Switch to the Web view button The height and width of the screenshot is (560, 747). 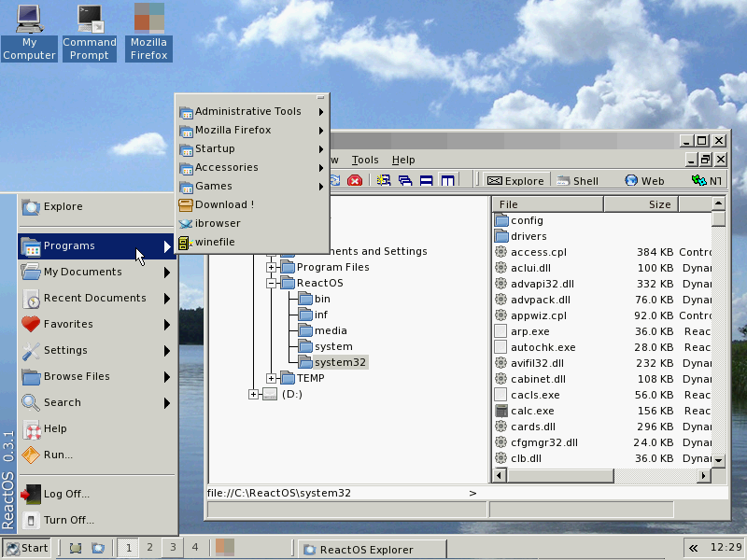(x=645, y=181)
